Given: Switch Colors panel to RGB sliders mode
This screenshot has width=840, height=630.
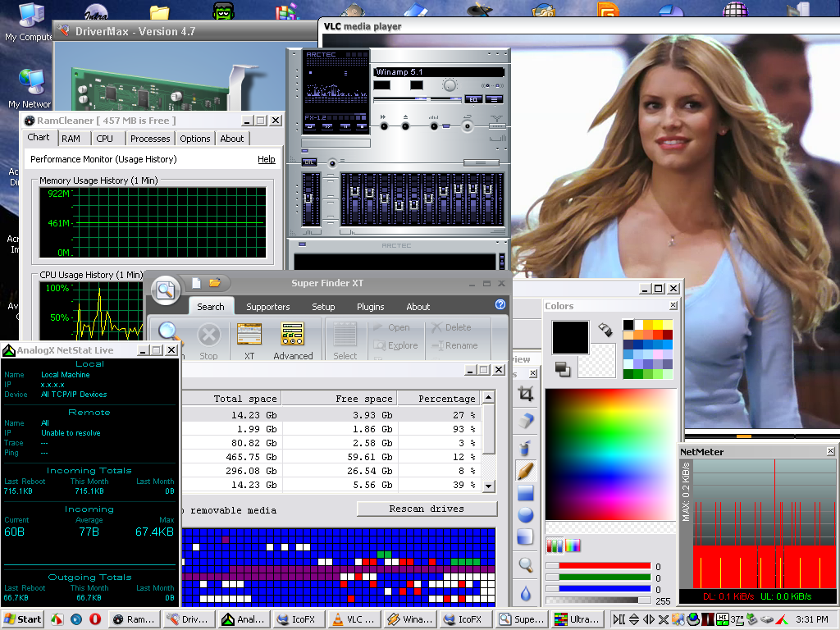Looking at the screenshot, I should pos(555,546).
